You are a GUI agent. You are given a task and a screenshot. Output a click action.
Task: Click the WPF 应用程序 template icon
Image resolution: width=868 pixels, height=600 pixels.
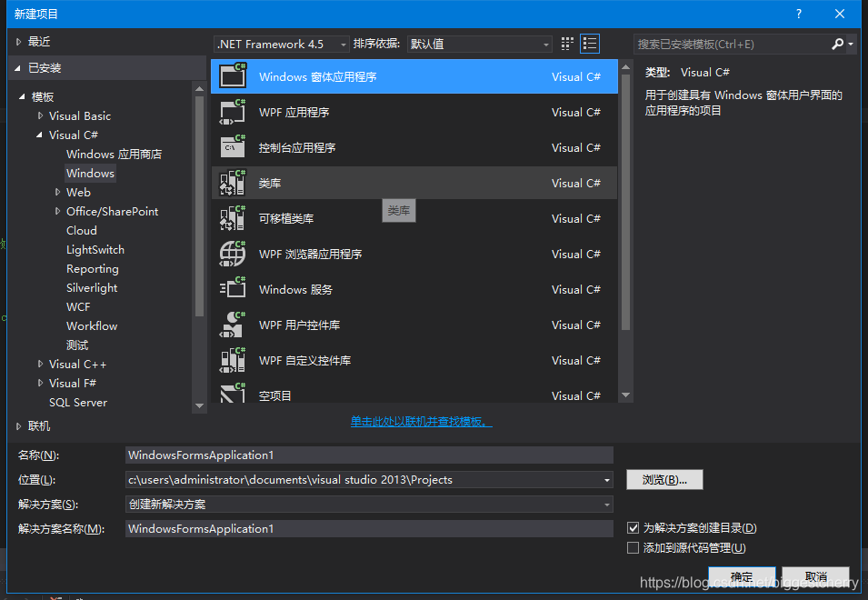pos(233,112)
